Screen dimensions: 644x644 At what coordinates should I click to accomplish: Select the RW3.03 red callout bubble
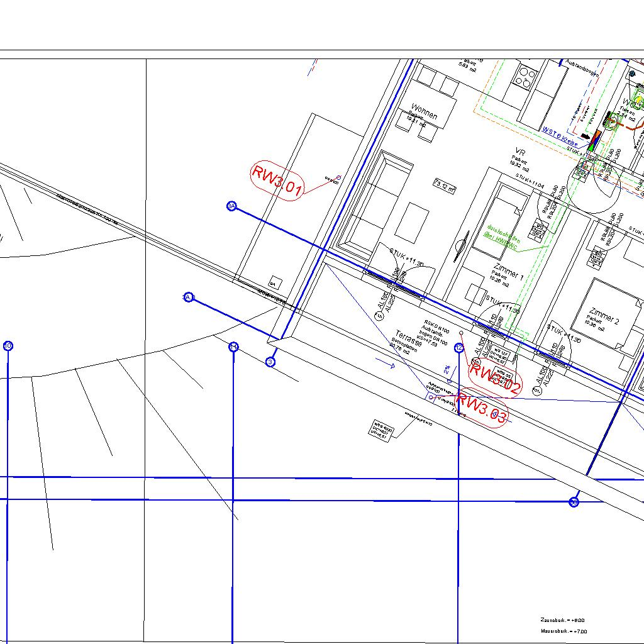pyautogui.click(x=482, y=408)
